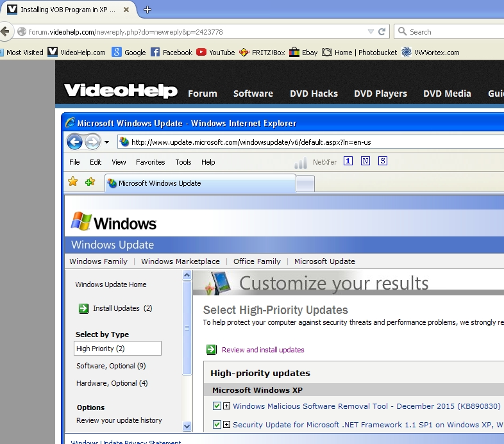Open the IE View menu

119,162
